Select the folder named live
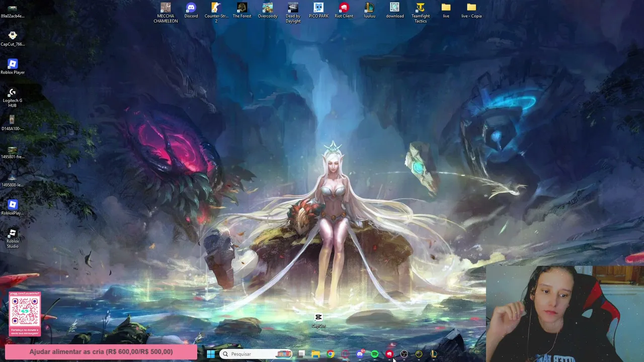 [446, 10]
